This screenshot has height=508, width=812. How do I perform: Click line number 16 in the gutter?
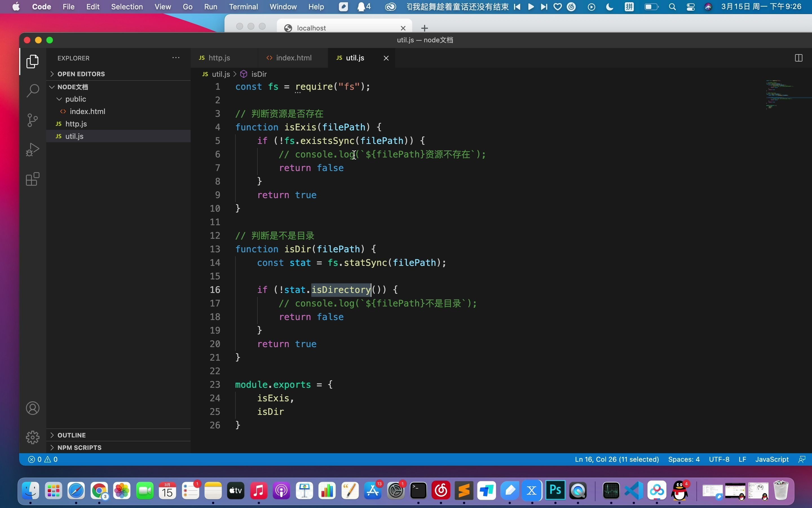pyautogui.click(x=215, y=290)
